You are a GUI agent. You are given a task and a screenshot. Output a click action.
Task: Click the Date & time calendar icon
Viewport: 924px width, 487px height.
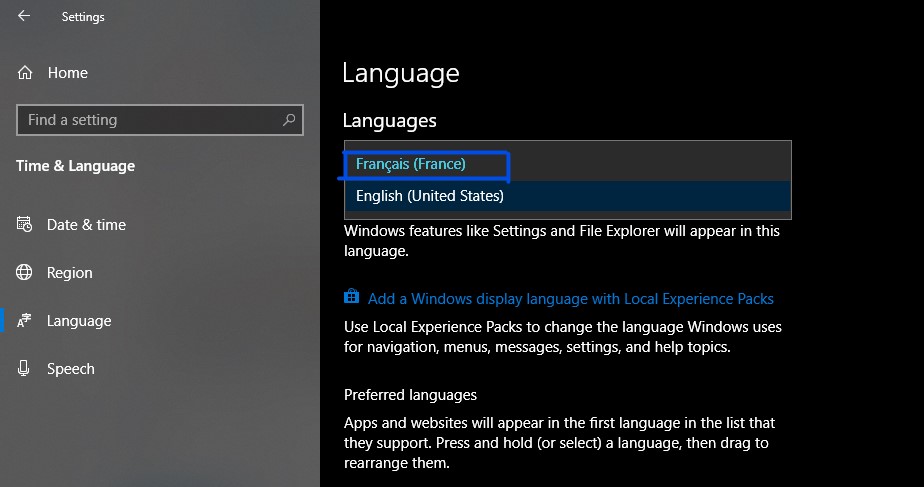pos(25,225)
